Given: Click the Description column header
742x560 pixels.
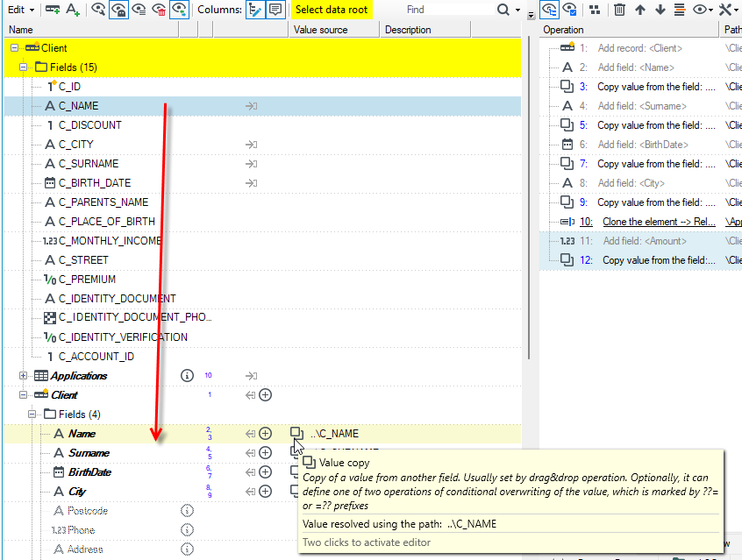Looking at the screenshot, I should pyautogui.click(x=425, y=30).
